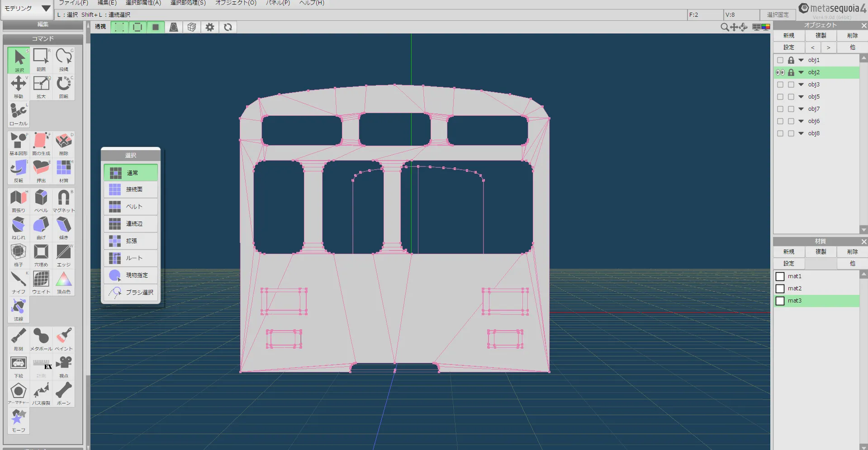Select the Move (移動) tool

pos(19,86)
